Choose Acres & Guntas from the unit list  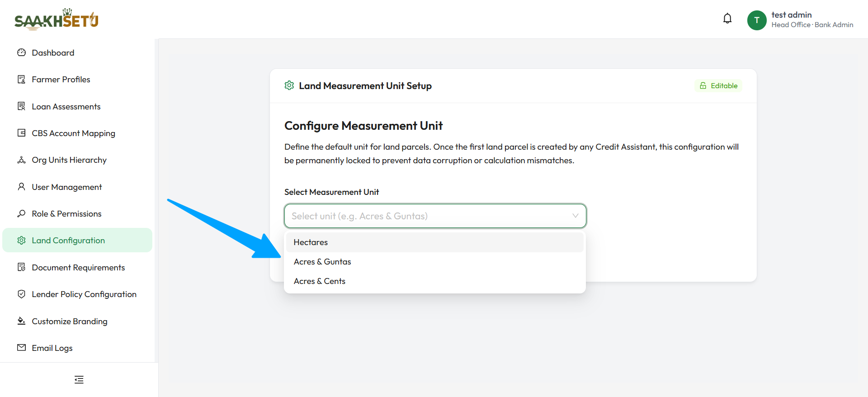pyautogui.click(x=435, y=262)
